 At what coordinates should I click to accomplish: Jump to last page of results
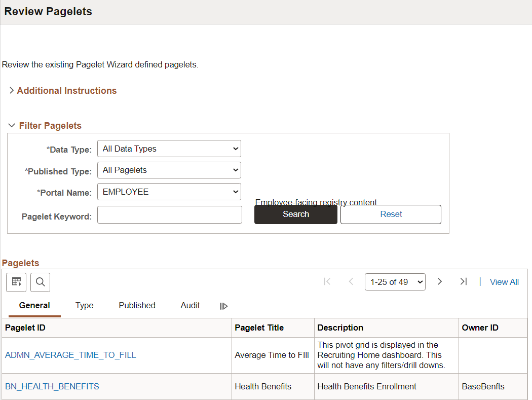pos(464,281)
